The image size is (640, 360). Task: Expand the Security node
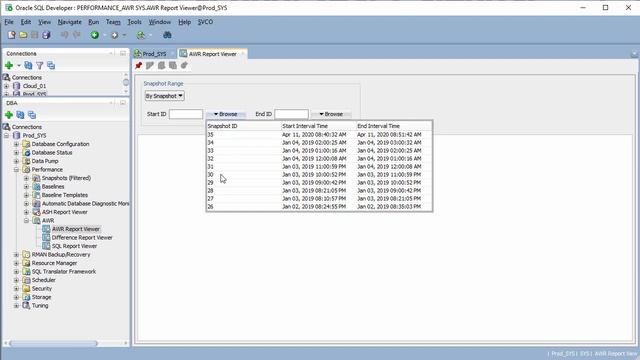(x=16, y=289)
